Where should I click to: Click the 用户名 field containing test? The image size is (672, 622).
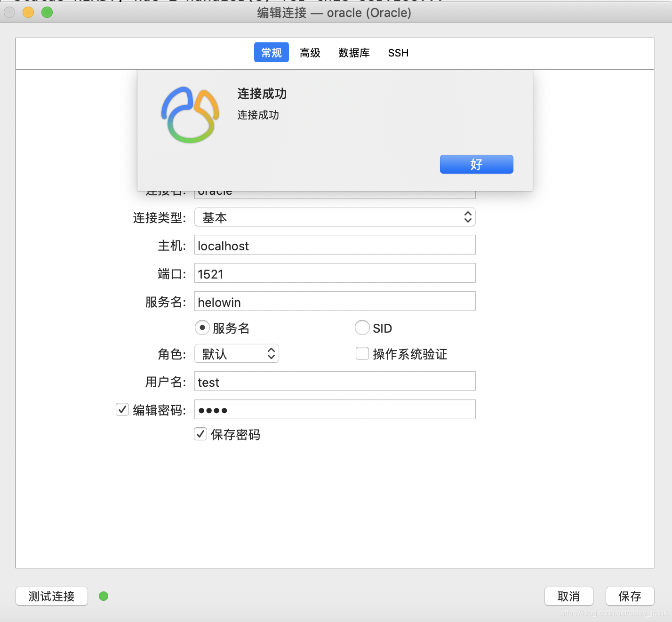pos(335,382)
